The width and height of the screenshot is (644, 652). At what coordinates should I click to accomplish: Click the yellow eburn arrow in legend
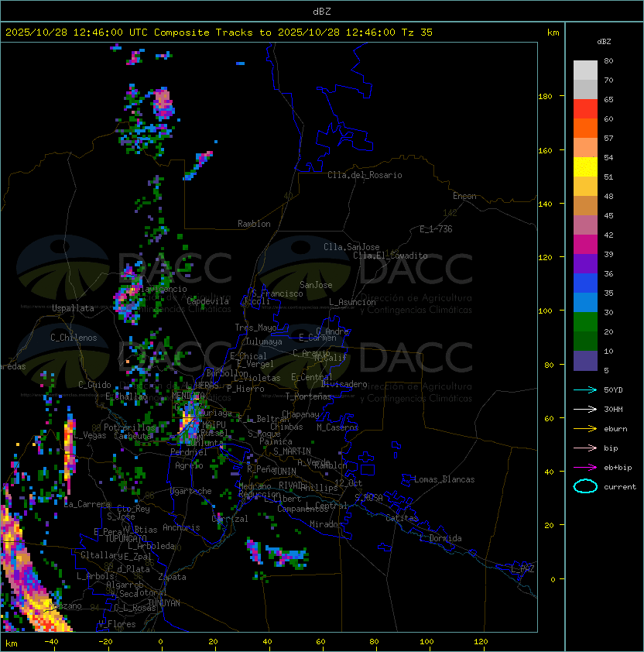tap(585, 429)
